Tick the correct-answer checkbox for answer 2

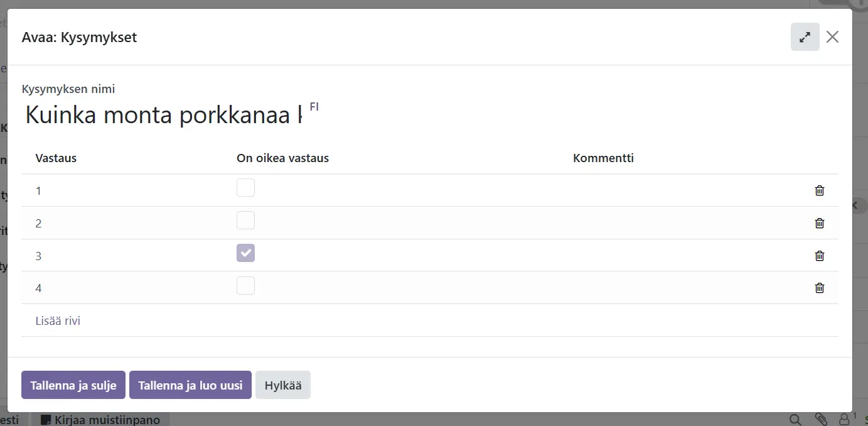245,221
